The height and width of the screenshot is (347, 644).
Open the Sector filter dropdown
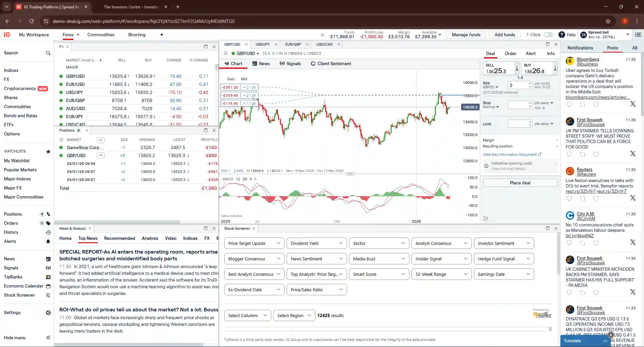click(x=379, y=243)
